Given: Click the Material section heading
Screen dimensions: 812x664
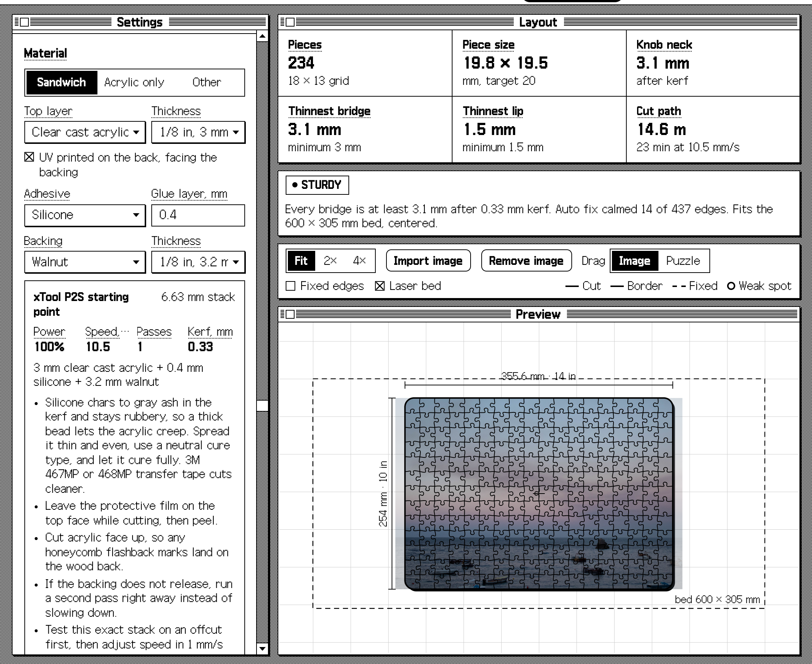Looking at the screenshot, I should pos(45,53).
